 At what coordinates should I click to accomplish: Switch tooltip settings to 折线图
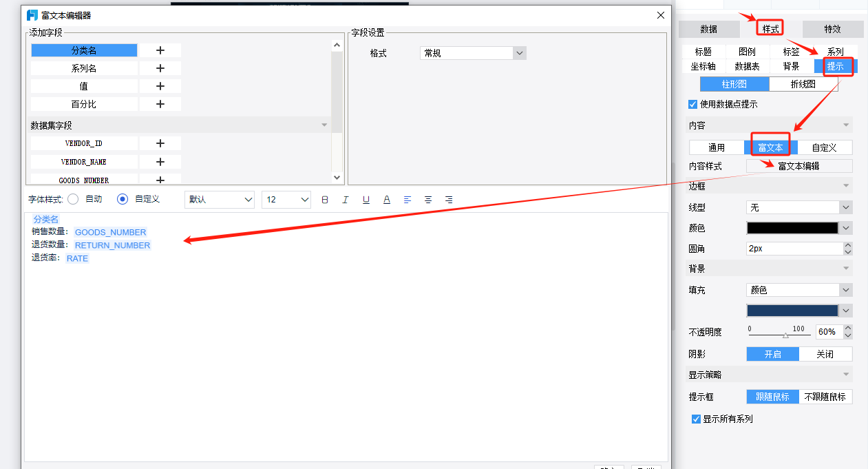point(803,84)
